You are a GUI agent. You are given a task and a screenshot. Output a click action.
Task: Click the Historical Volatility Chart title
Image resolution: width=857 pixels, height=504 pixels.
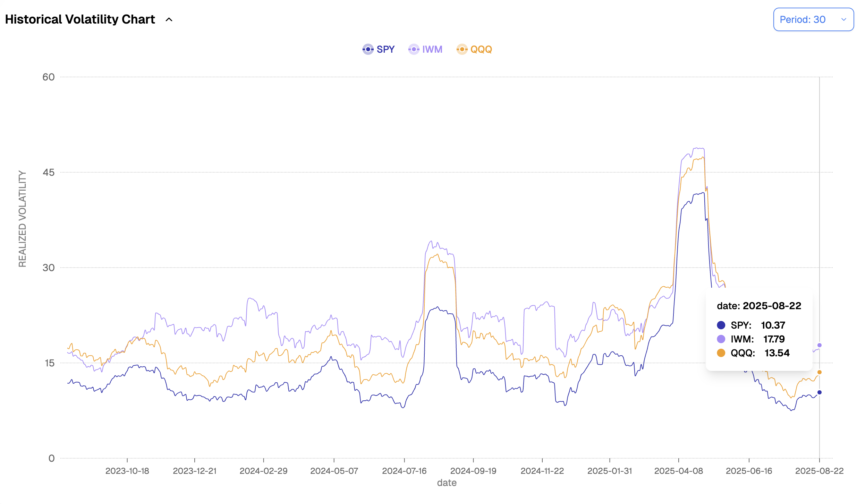click(x=80, y=19)
